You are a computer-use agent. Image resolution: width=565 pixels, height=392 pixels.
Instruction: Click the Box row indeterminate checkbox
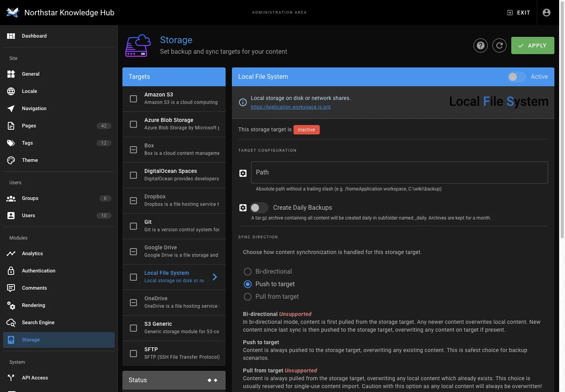pos(133,150)
